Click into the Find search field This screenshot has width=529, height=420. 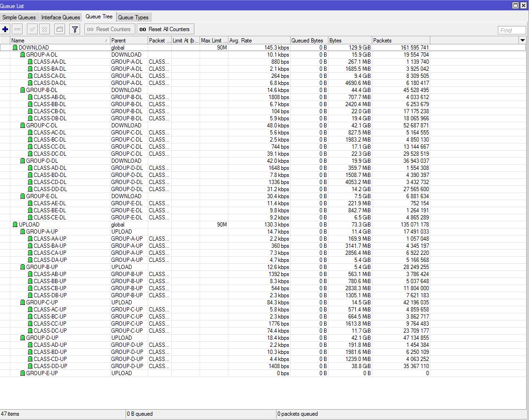(x=512, y=30)
